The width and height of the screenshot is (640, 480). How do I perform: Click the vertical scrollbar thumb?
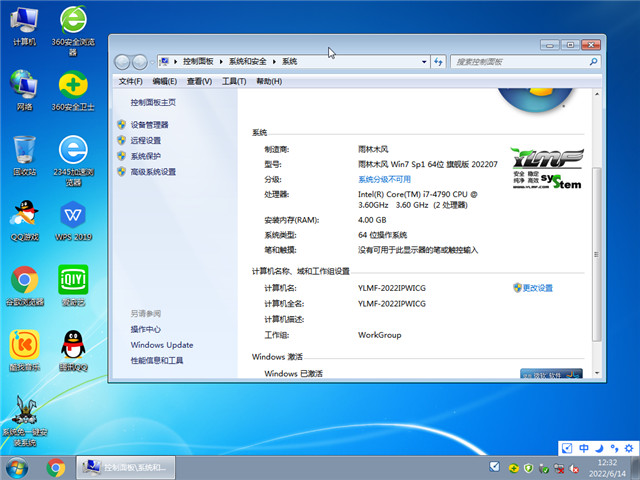point(597,254)
